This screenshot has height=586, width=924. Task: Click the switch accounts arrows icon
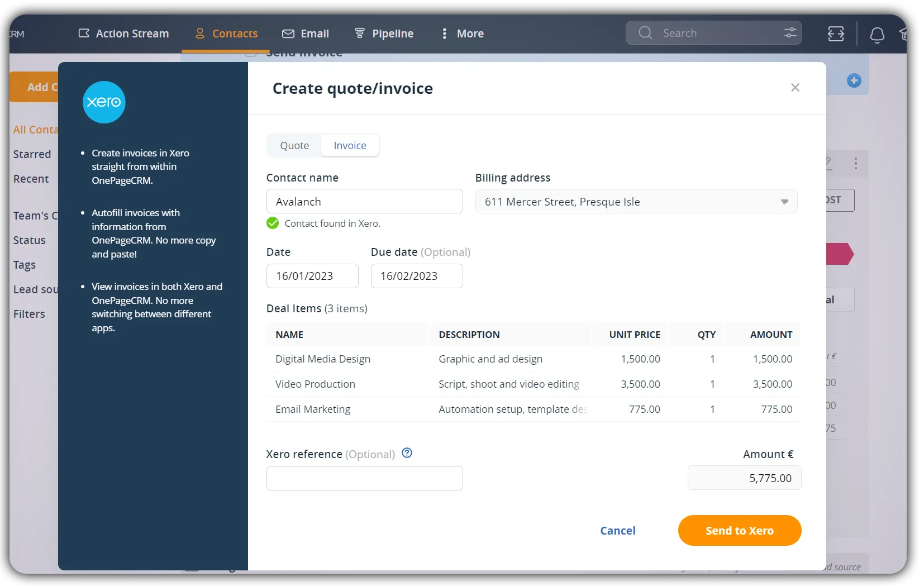point(836,34)
